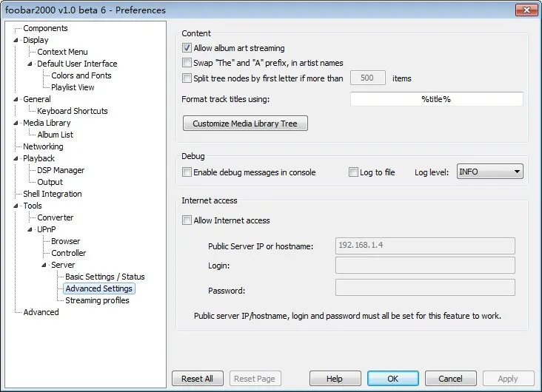
Task: Select the UPnP tree label
Action: 47,229
